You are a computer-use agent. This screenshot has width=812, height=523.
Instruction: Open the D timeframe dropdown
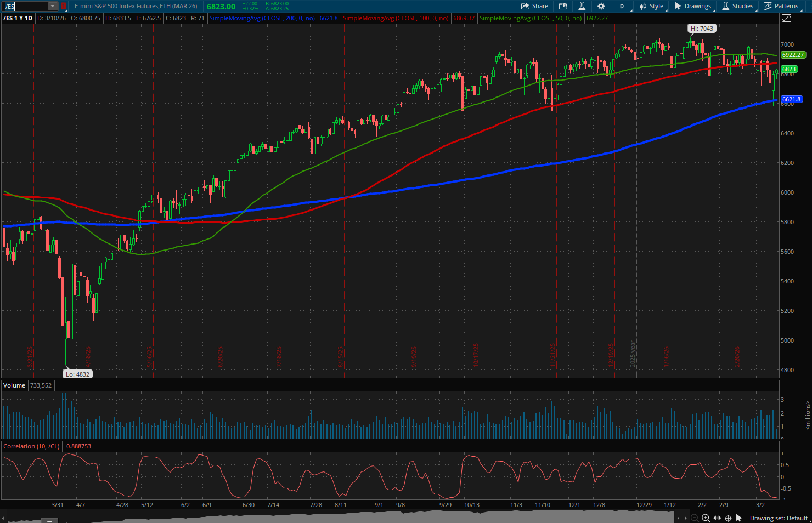click(x=622, y=6)
